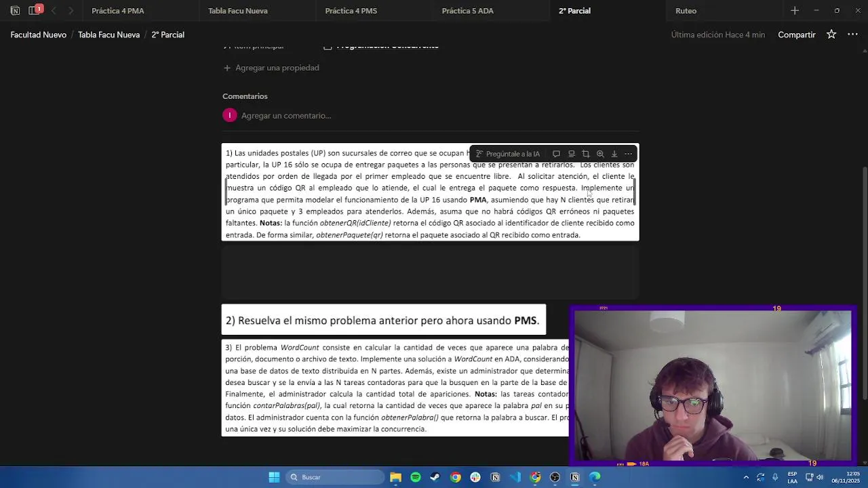Open Spotify from the taskbar
This screenshot has width=868, height=488.
415,477
